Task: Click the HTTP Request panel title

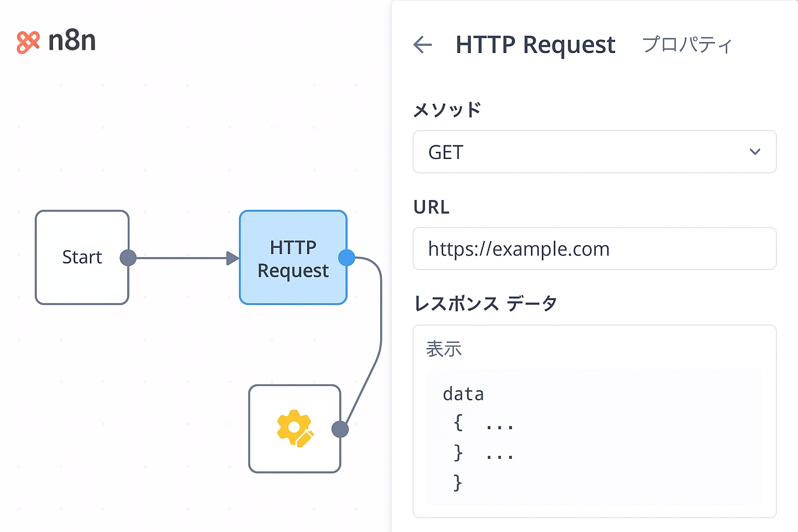Action: coord(535,45)
